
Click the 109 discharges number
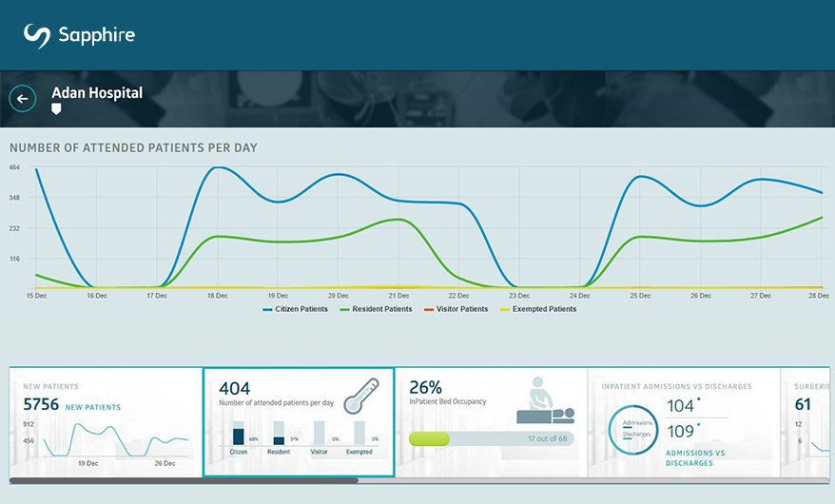pyautogui.click(x=680, y=431)
